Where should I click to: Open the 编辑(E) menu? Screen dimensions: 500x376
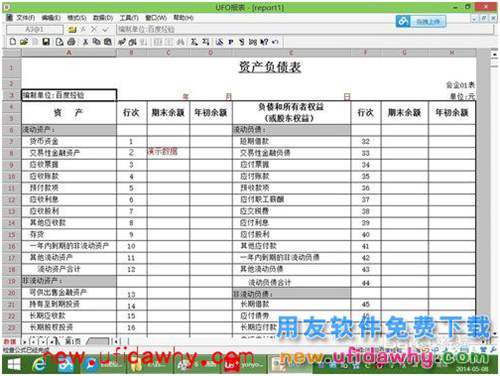tap(51, 17)
